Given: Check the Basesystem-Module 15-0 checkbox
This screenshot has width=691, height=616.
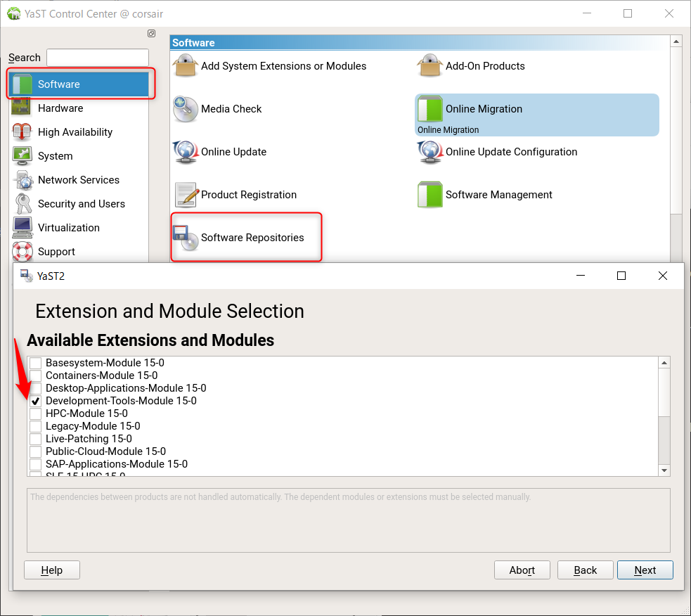Looking at the screenshot, I should pyautogui.click(x=36, y=363).
